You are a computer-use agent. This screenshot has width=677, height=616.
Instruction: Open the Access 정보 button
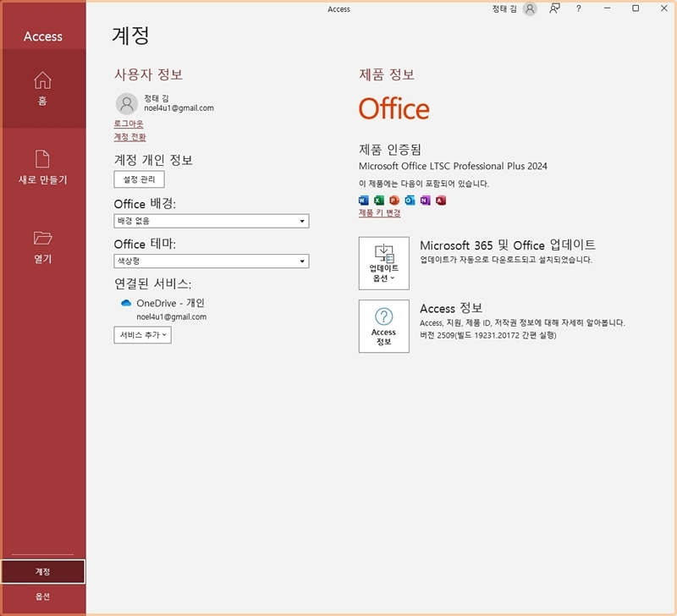pos(383,326)
